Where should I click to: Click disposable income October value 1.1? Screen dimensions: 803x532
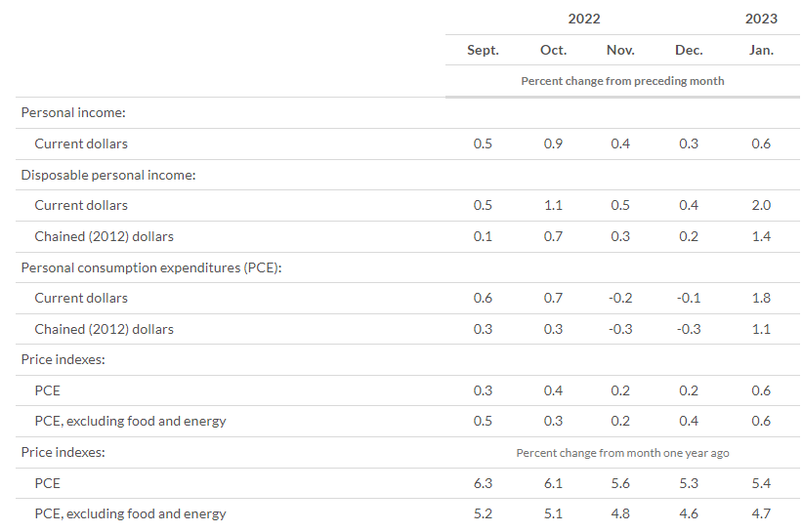pyautogui.click(x=553, y=205)
